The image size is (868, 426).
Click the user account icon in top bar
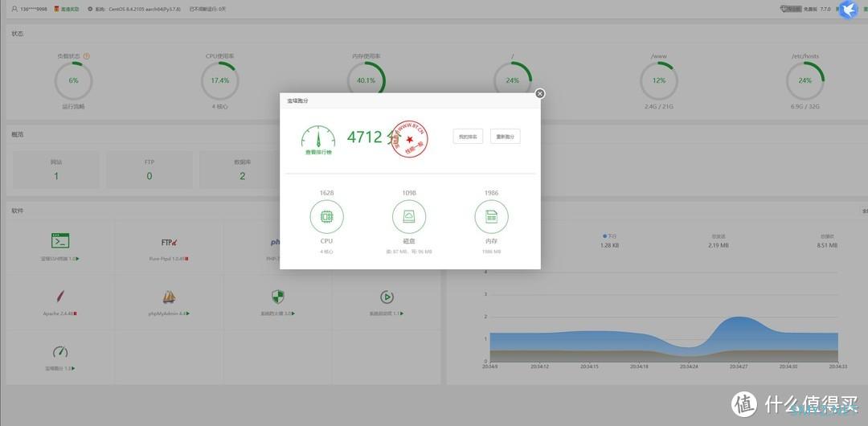click(14, 9)
